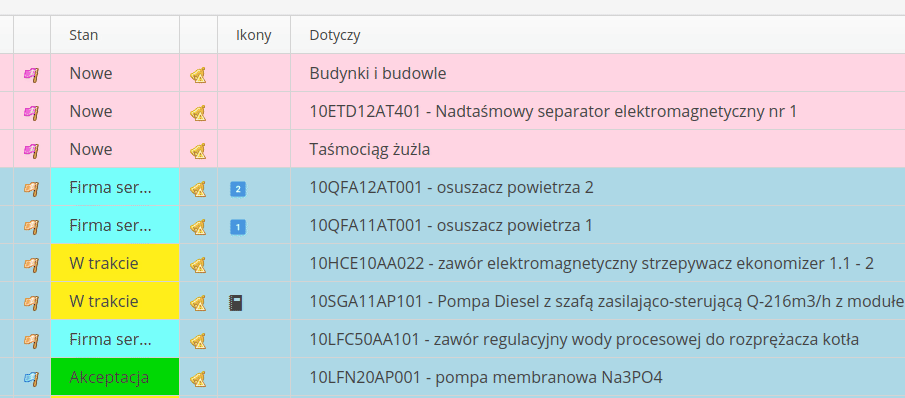905x398 pixels.
Task: Click orange flag icon for osuszacz powietrza 2
Action: click(x=31, y=188)
